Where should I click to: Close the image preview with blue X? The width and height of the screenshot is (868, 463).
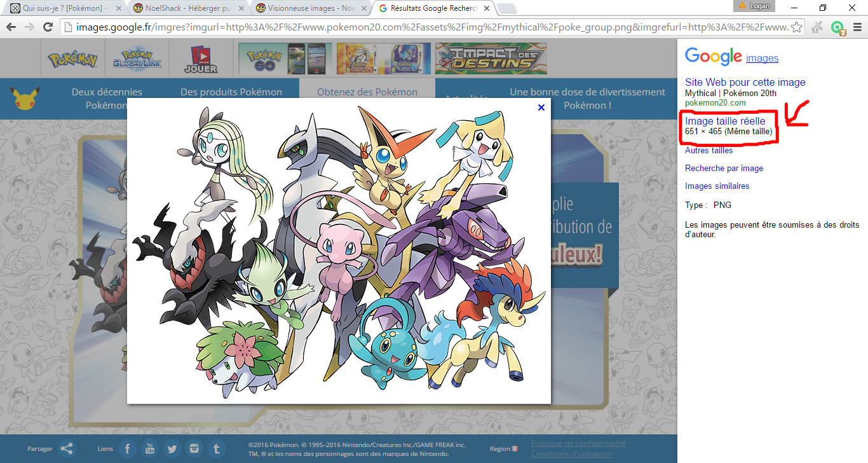coord(541,107)
